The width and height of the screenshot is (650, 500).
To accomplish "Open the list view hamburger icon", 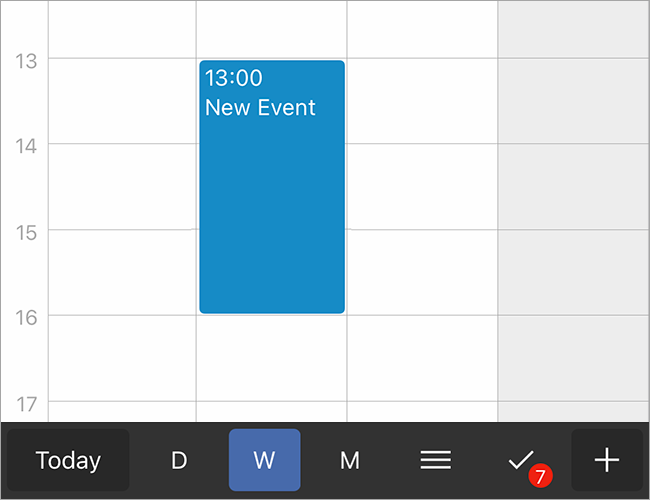I will click(435, 460).
